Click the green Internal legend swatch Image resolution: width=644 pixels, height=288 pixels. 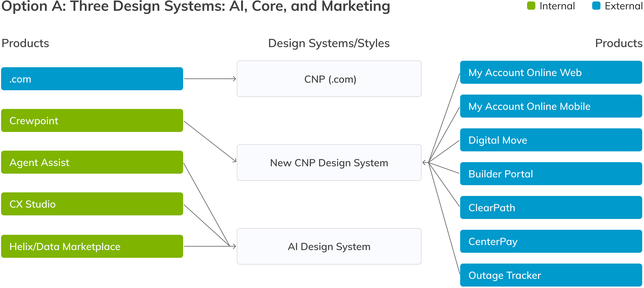[x=531, y=6]
